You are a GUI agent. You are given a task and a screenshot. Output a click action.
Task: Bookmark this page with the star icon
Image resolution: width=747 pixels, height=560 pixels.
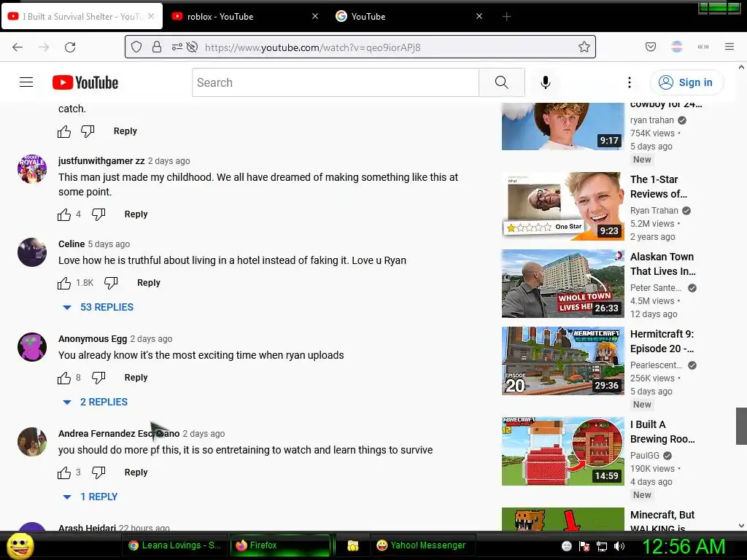(x=584, y=47)
